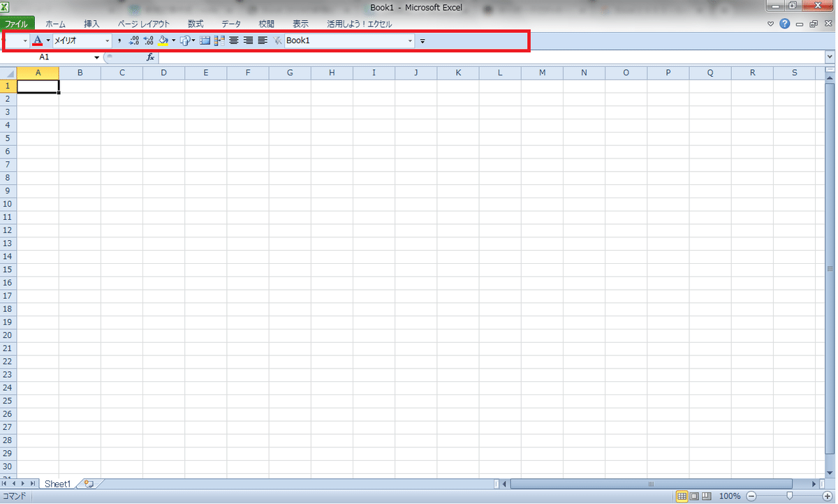This screenshot has height=504, width=838.
Task: Click the colored columns sort icon
Action: click(x=219, y=40)
